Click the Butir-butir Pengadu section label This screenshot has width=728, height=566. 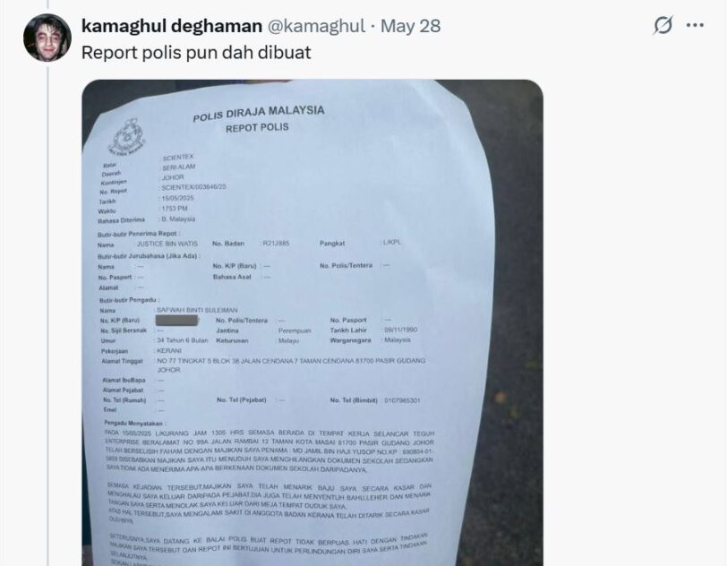[129, 300]
